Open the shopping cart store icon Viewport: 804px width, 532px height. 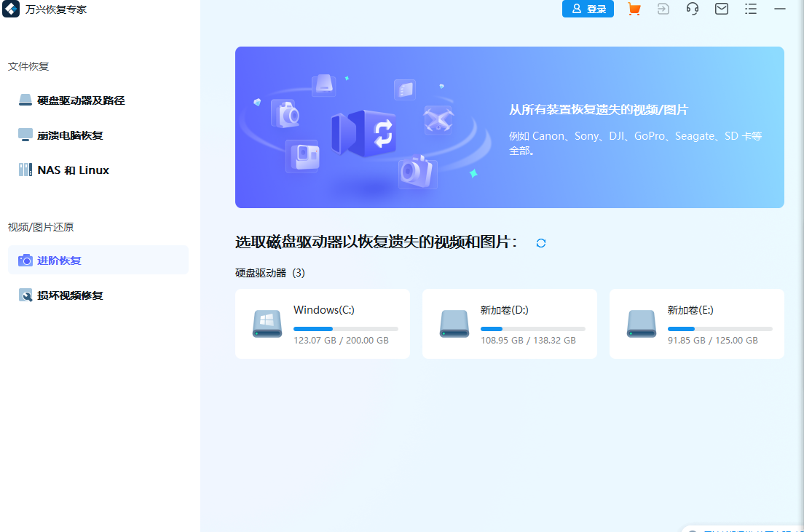click(633, 9)
